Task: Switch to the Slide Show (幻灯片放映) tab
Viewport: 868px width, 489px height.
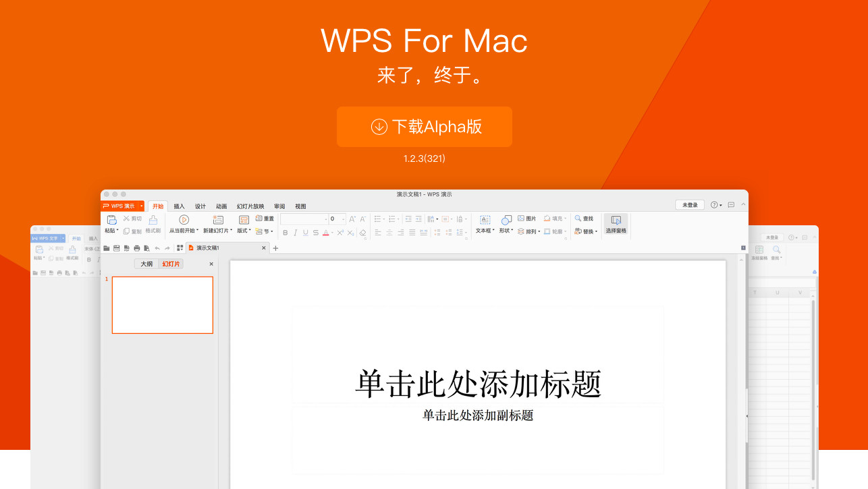Action: click(250, 206)
